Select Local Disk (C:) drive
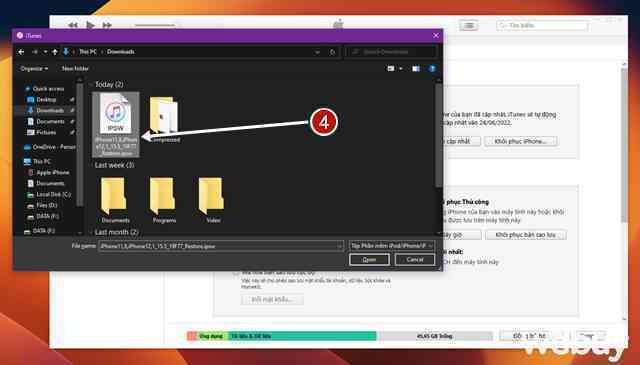 pos(49,194)
